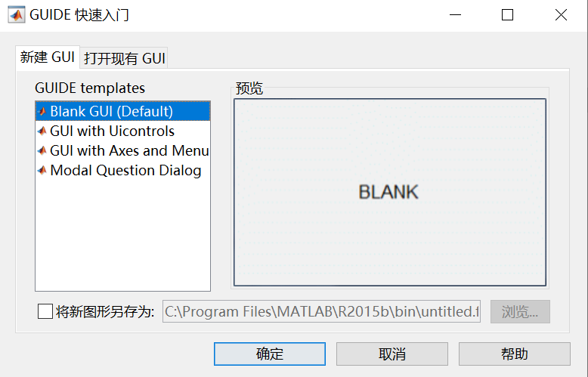Click the save path input field

point(321,311)
